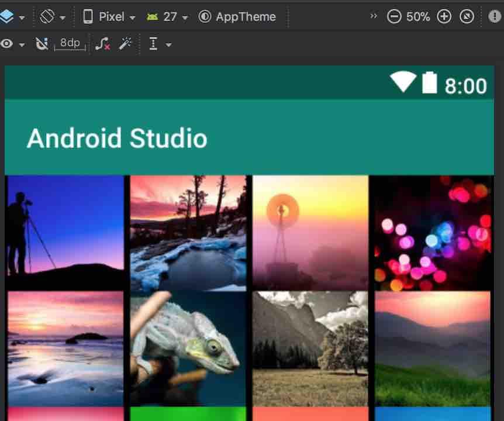Show the warnings and errors icon
Viewport: 504px width, 421px height.
click(495, 16)
